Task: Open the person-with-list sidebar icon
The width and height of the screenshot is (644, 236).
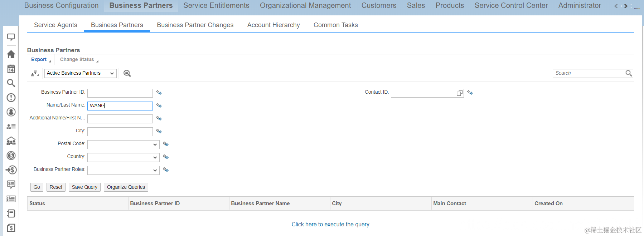Action: [11, 127]
